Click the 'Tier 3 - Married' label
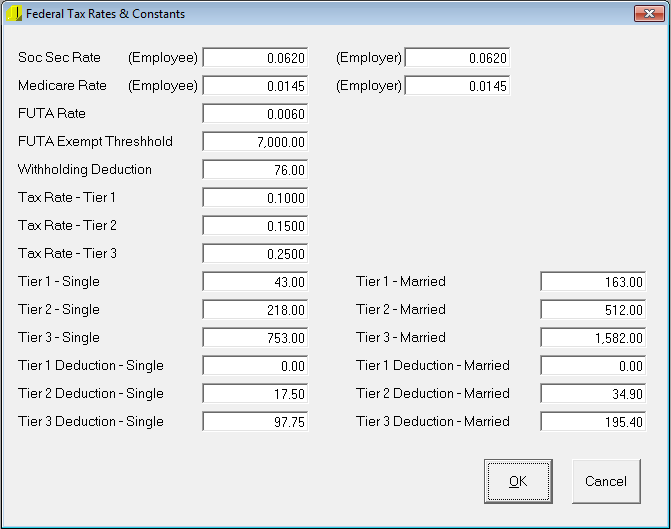The height and width of the screenshot is (529, 671). 401,337
